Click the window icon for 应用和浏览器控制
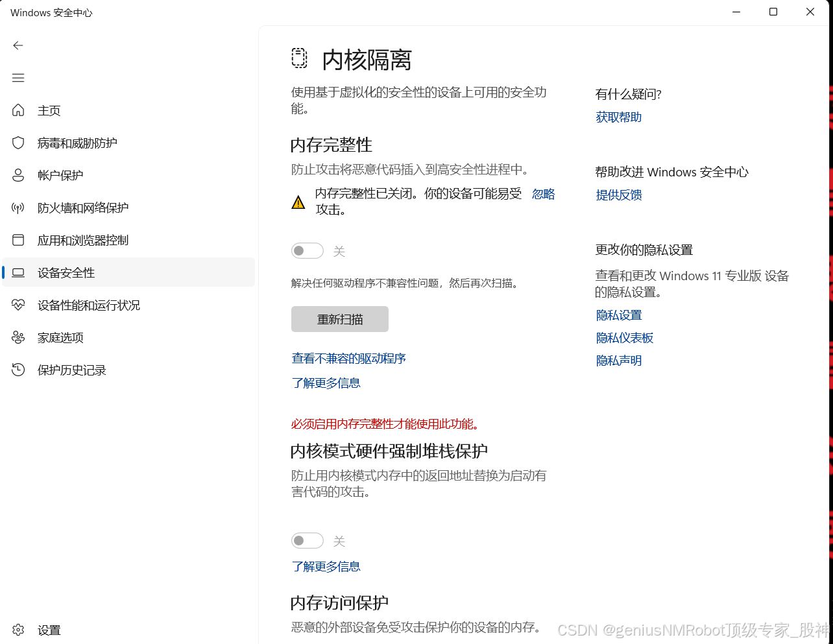The width and height of the screenshot is (833, 644). coord(18,240)
